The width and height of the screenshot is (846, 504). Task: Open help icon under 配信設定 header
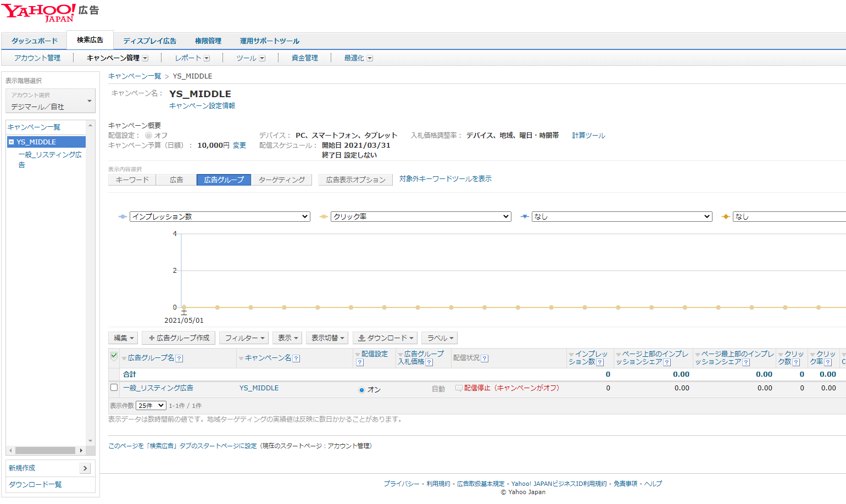(x=359, y=362)
